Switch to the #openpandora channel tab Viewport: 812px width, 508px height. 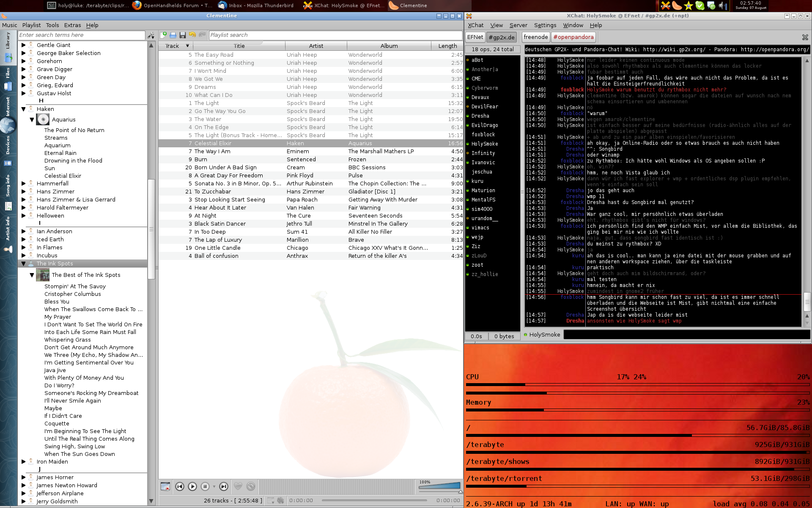(x=573, y=37)
